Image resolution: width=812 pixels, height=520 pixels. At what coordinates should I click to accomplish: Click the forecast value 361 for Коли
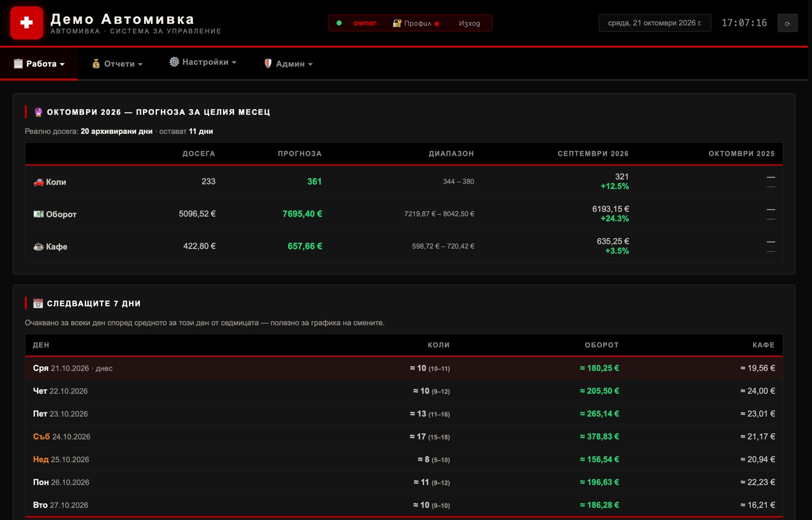tap(314, 182)
